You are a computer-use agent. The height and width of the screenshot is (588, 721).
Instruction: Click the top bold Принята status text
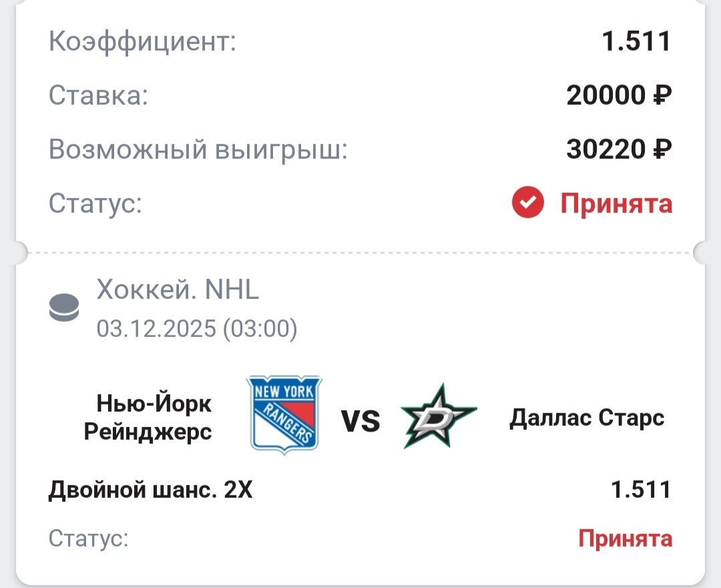pyautogui.click(x=616, y=203)
